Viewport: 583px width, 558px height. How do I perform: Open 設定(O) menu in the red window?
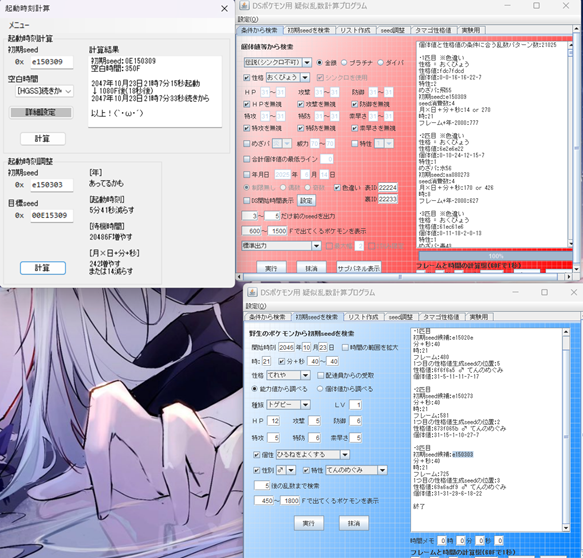coord(248,19)
